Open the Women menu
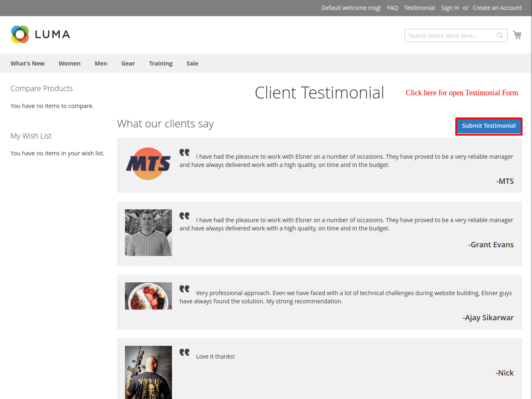Image resolution: width=532 pixels, height=399 pixels. click(69, 63)
